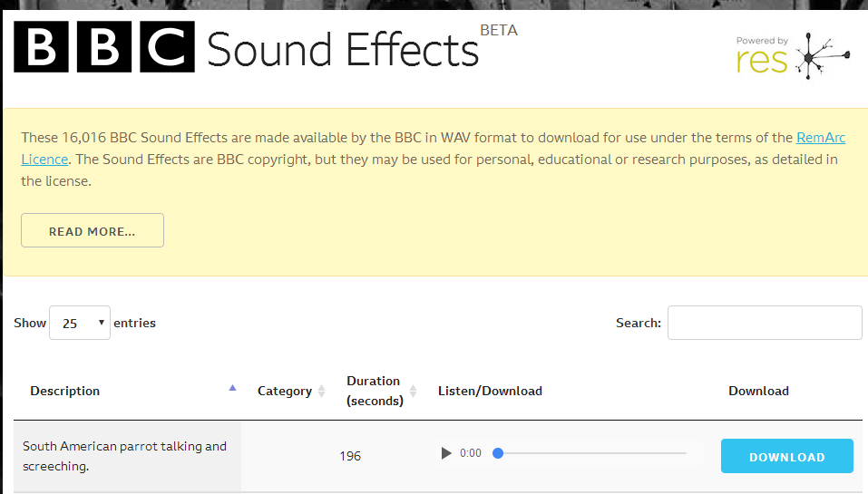Click the Listen/Download column header
Screen dimensions: 868x494
[490, 391]
